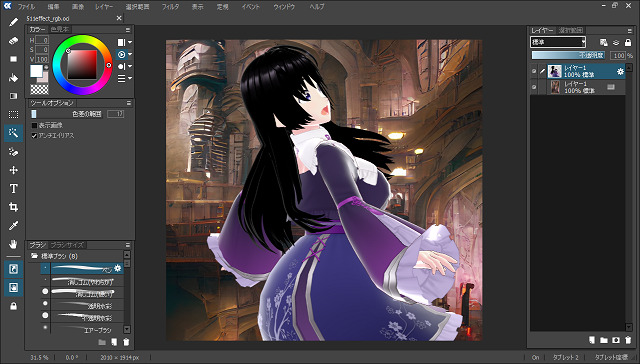This screenshot has width=640, height=364.
Task: Switch to the brush size tab
Action: [67, 245]
